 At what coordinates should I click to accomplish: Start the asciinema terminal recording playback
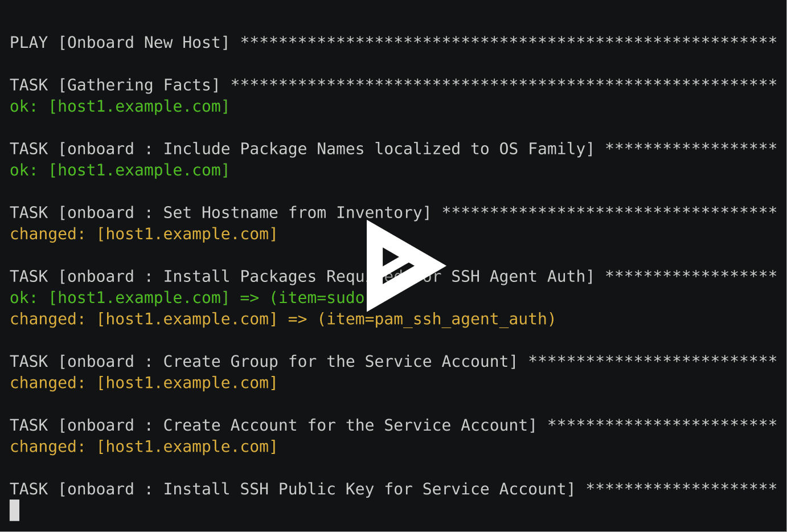[x=405, y=266]
